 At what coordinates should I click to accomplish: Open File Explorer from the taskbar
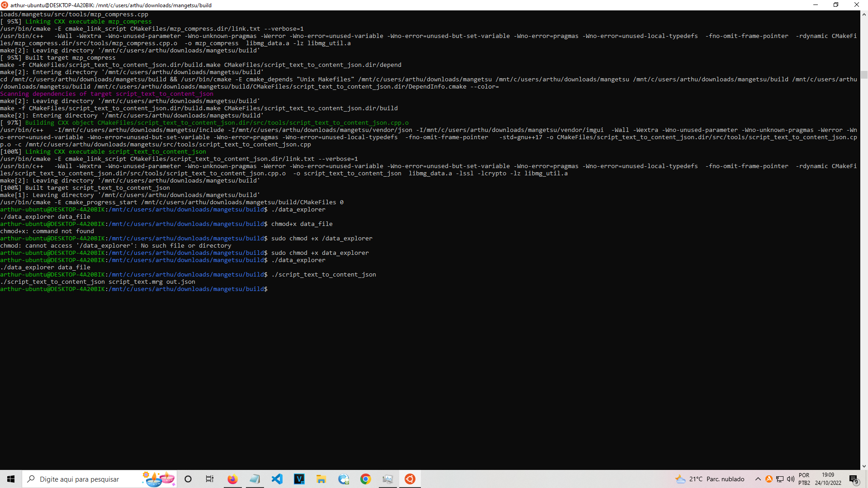point(321,479)
